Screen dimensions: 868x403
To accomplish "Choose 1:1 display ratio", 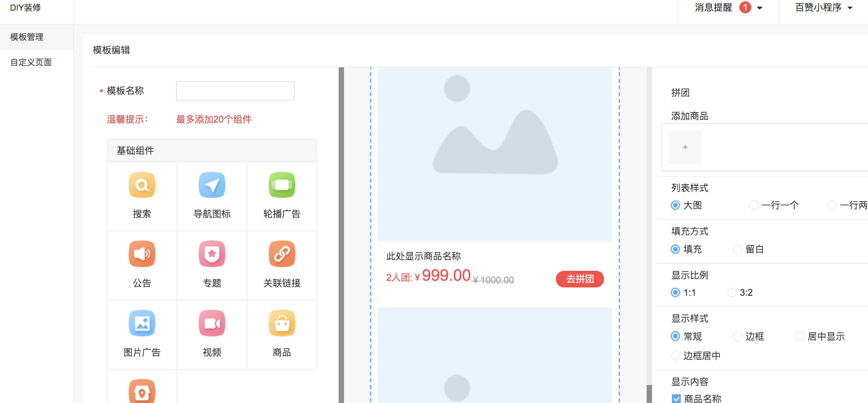I will [x=675, y=292].
